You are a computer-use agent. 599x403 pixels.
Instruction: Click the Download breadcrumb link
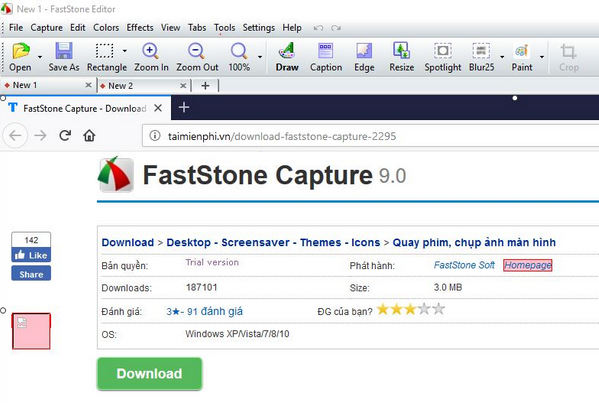pyautogui.click(x=128, y=243)
